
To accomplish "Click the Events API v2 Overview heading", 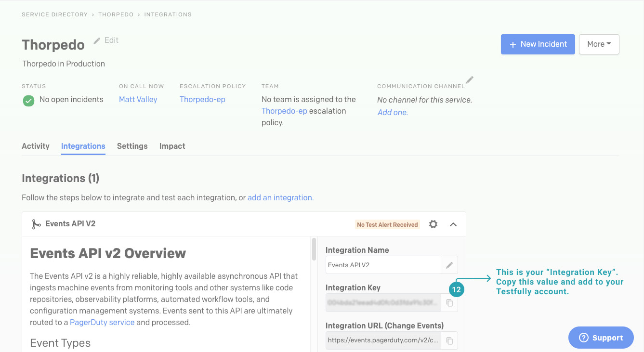I will point(108,253).
